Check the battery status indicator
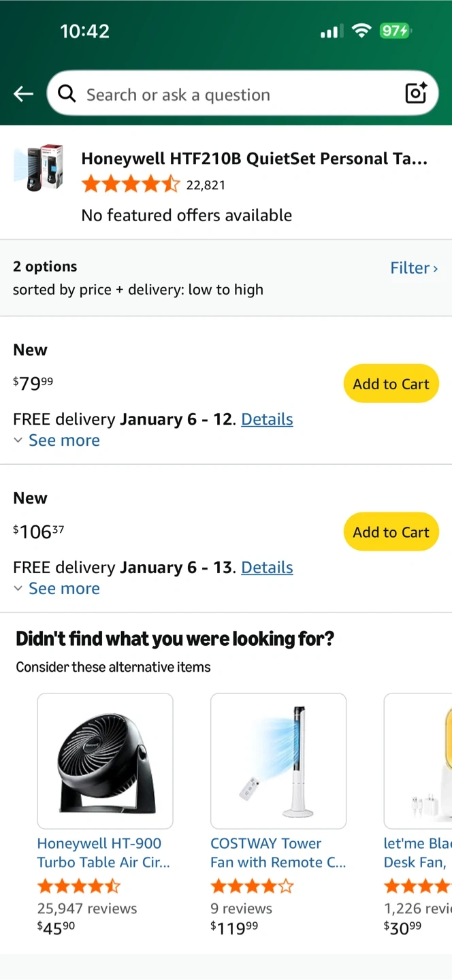The height and width of the screenshot is (980, 452). coord(395,31)
